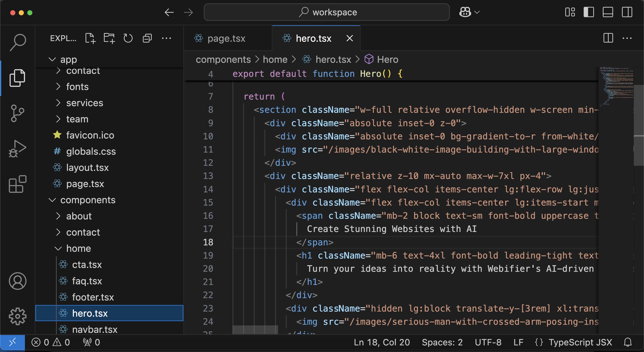Image resolution: width=644 pixels, height=352 pixels.
Task: Go forward in navigation history
Action: coord(188,12)
